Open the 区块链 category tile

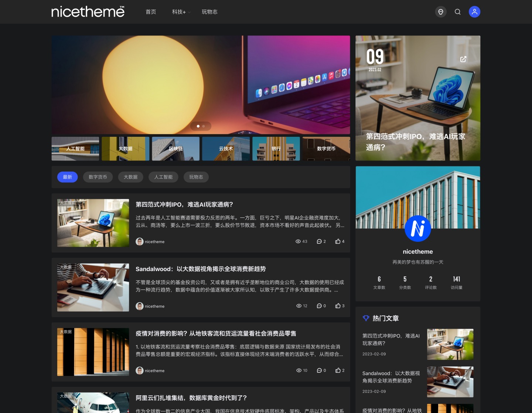click(176, 149)
